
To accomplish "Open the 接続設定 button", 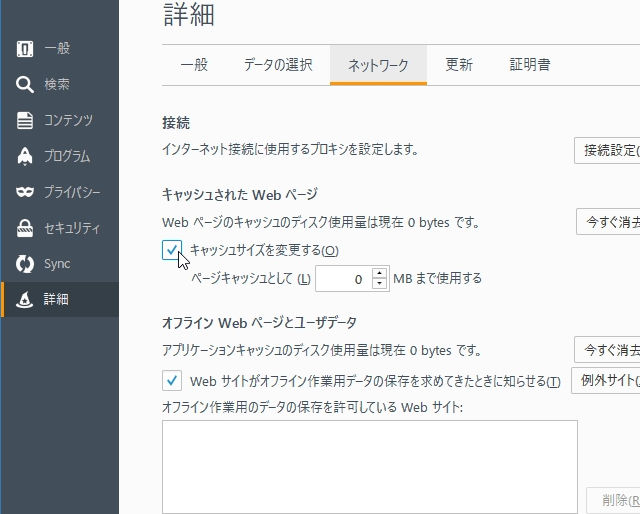I will [607, 151].
